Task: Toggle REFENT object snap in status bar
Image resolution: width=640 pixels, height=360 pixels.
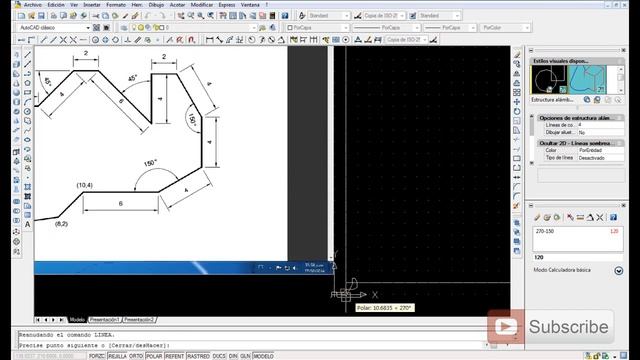Action: [175, 356]
